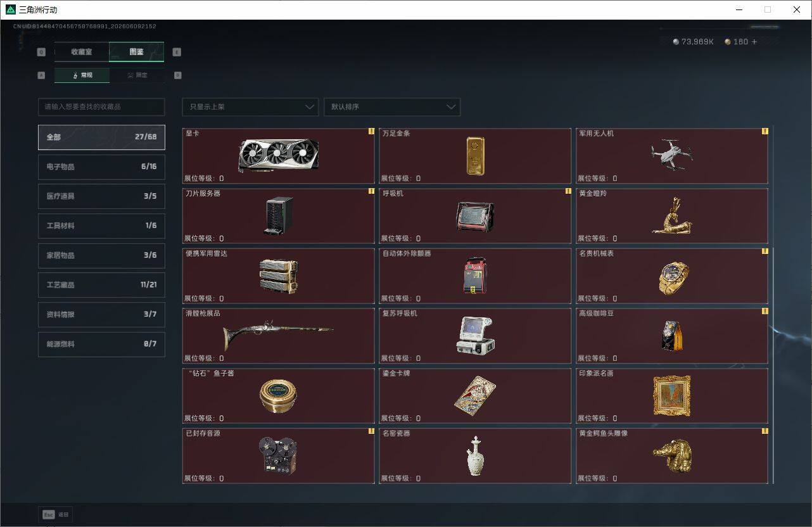The image size is (812, 527).
Task: Select the 黄金鳄鱼头雕像 crocodile statue item
Action: 672,456
